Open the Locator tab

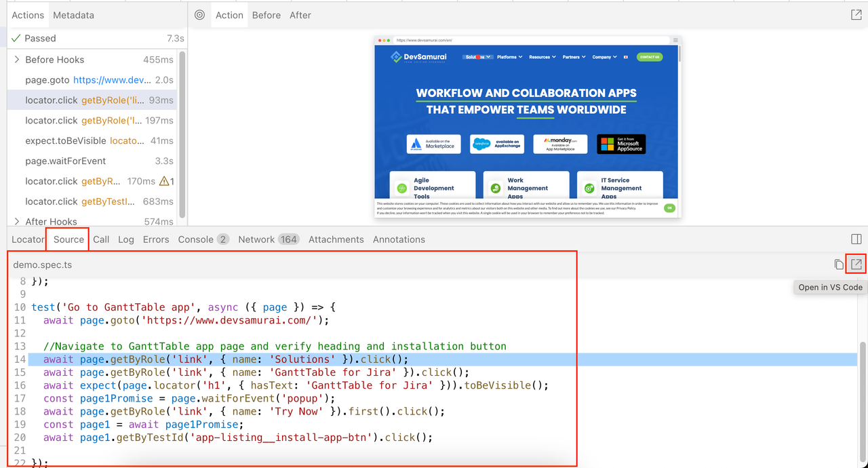[x=28, y=239]
